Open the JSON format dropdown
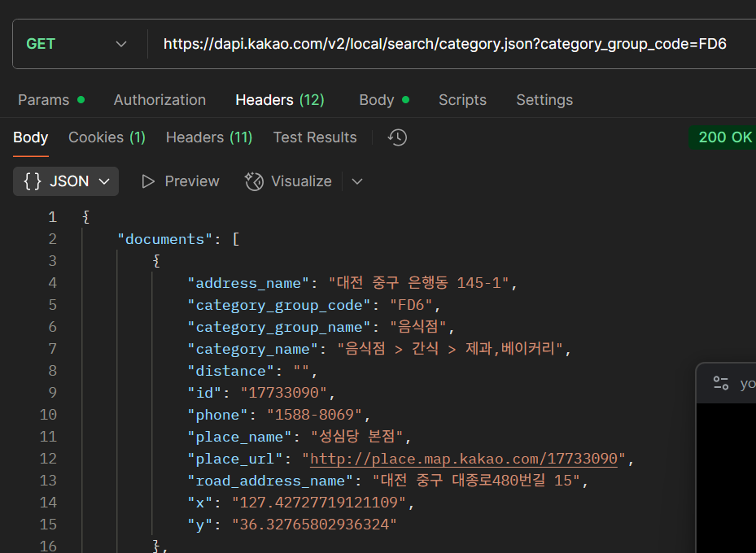 (66, 181)
